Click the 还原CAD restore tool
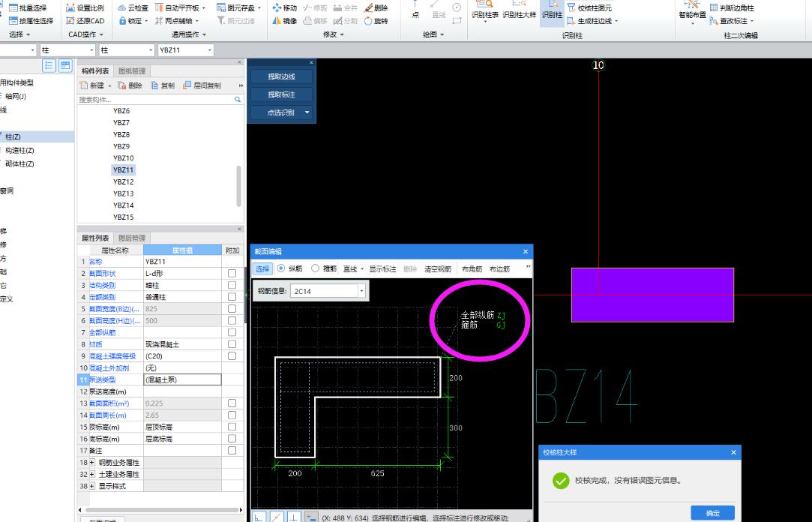The height and width of the screenshot is (522, 812). (x=85, y=21)
